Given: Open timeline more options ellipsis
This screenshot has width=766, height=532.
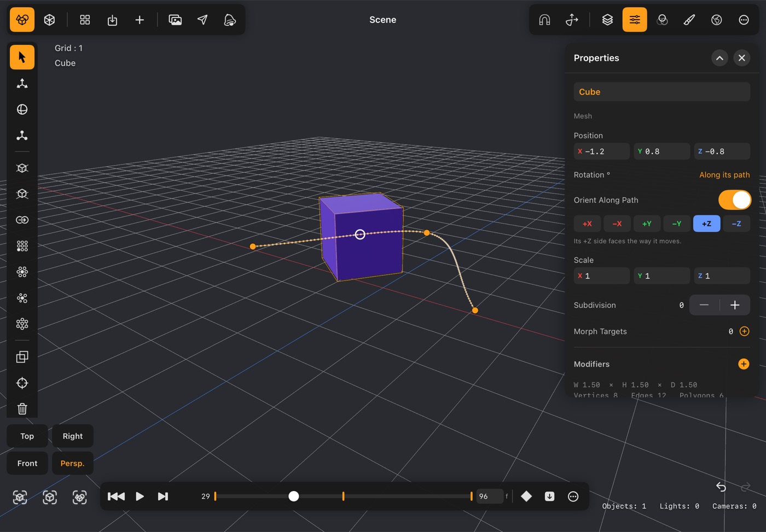Looking at the screenshot, I should click(x=573, y=496).
